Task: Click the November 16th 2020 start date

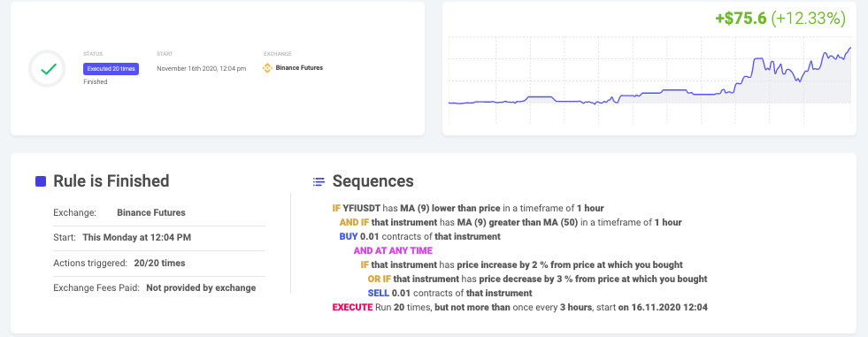Action: click(201, 69)
